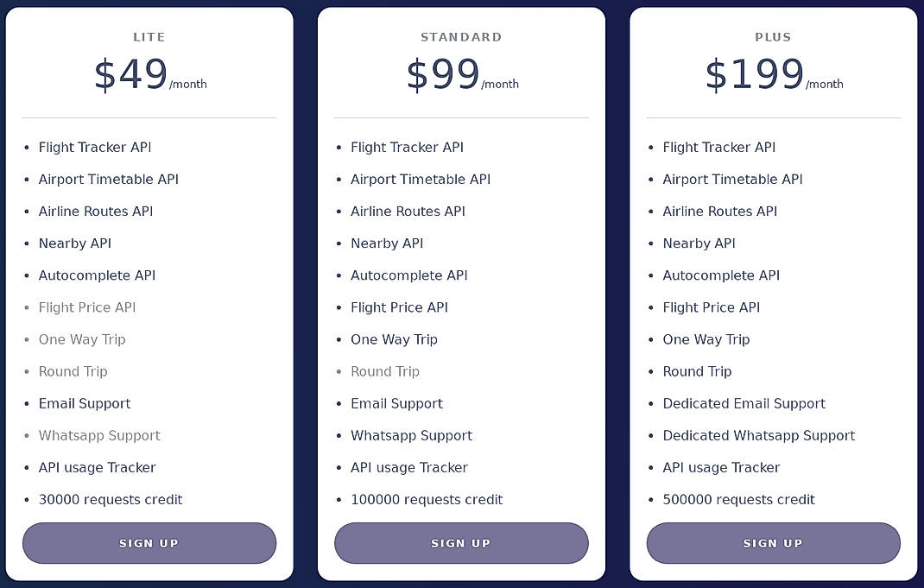Select Round Trip in the Plus plan
Screen dimensions: 924x588
pos(697,371)
